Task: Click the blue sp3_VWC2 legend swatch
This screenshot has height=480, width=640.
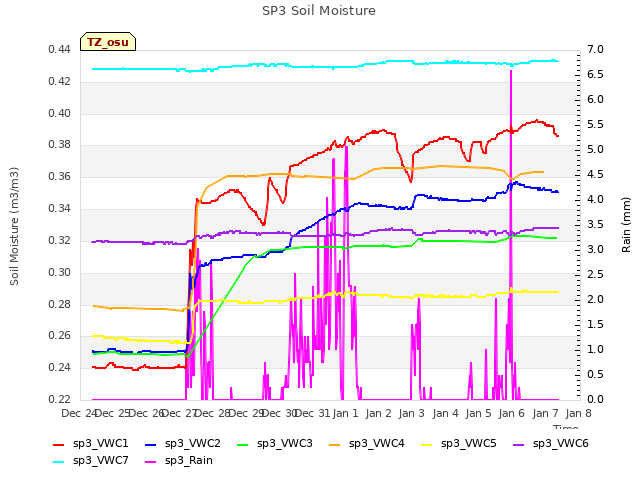Action: click(x=151, y=444)
